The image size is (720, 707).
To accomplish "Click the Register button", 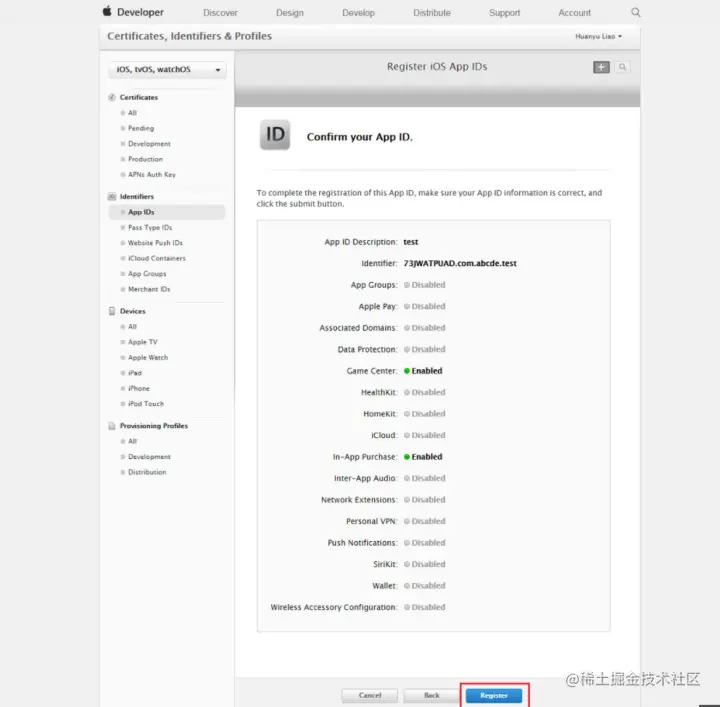I will click(494, 696).
